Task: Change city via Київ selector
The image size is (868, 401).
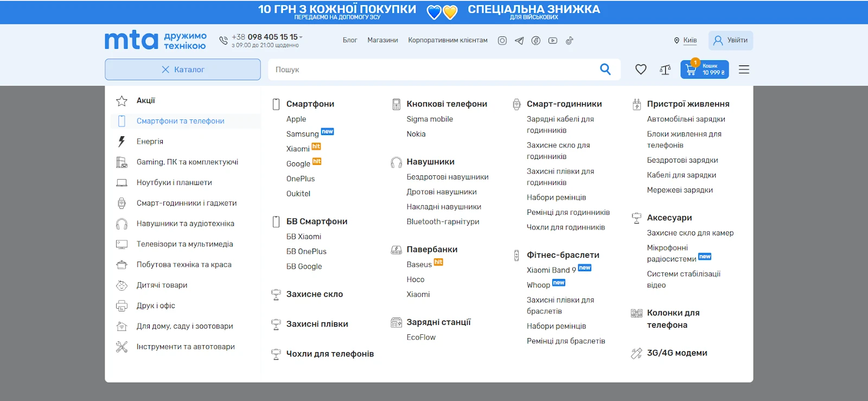Action: [x=686, y=41]
